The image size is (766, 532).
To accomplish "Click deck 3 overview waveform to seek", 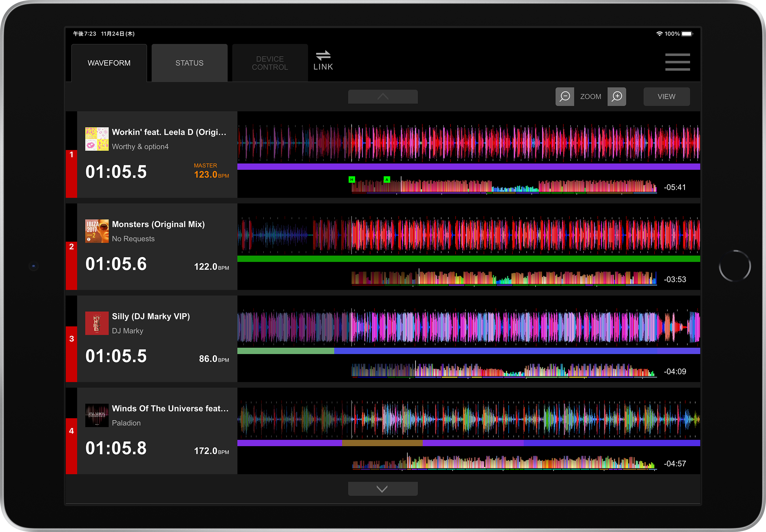I will click(504, 371).
